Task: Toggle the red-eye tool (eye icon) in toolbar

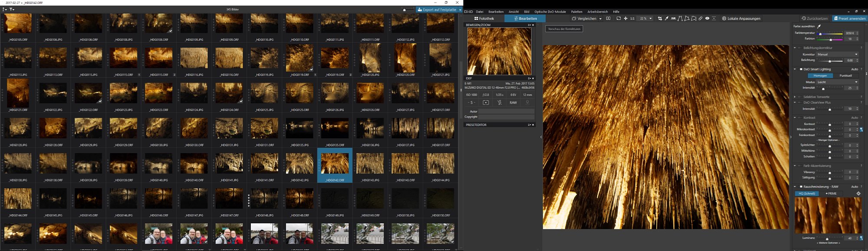Action: (707, 19)
